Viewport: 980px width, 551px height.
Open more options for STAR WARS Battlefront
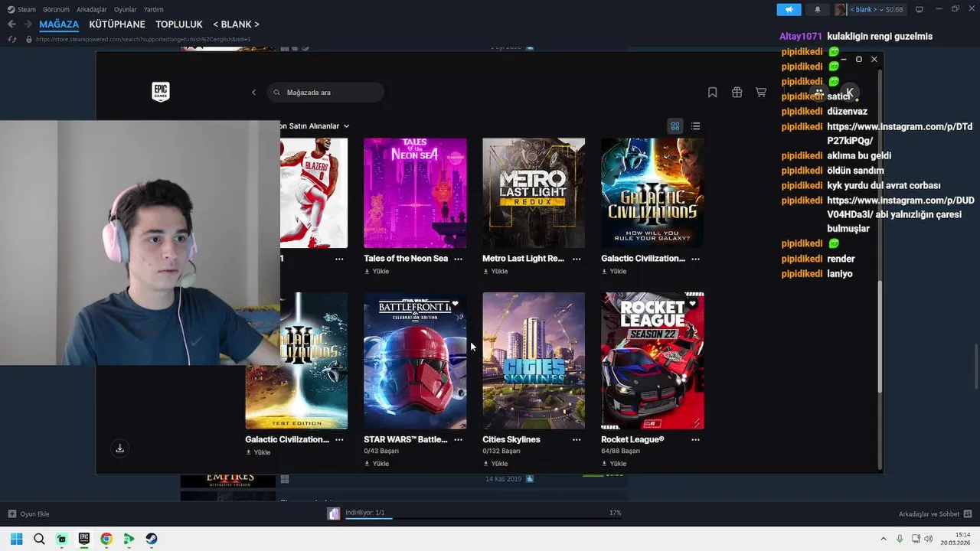tap(458, 440)
